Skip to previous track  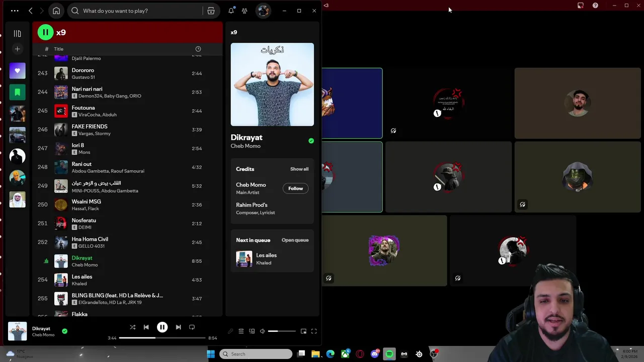146,327
